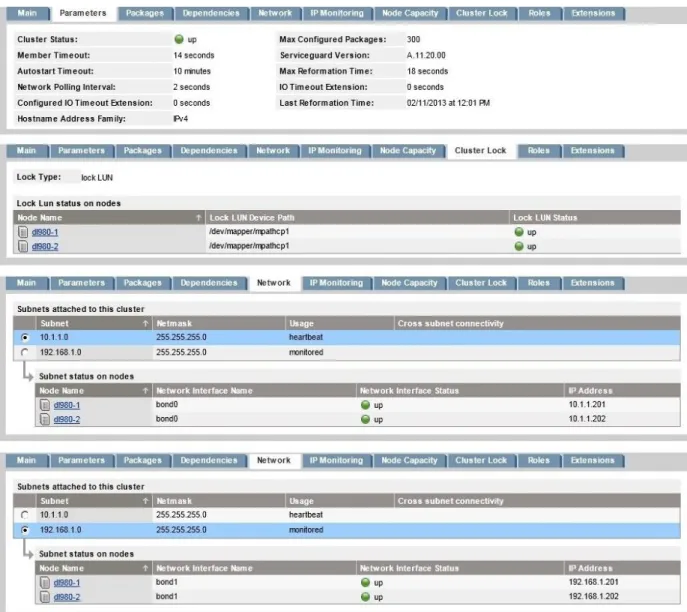Click Node Name sort arrow above bond0 rows

coord(145,390)
